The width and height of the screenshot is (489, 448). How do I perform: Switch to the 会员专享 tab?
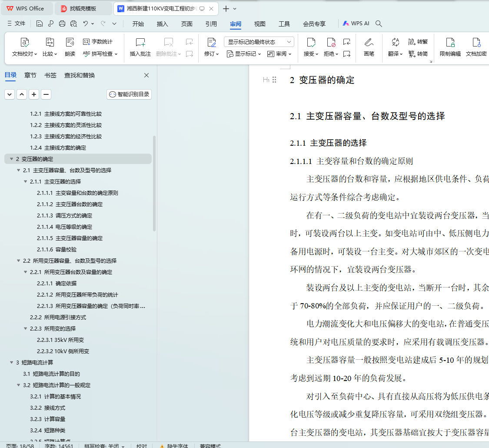coord(314,24)
